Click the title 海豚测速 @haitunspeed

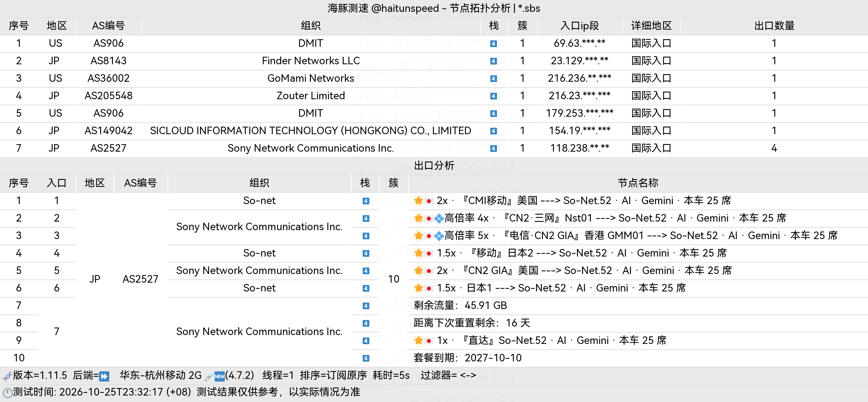(383, 8)
